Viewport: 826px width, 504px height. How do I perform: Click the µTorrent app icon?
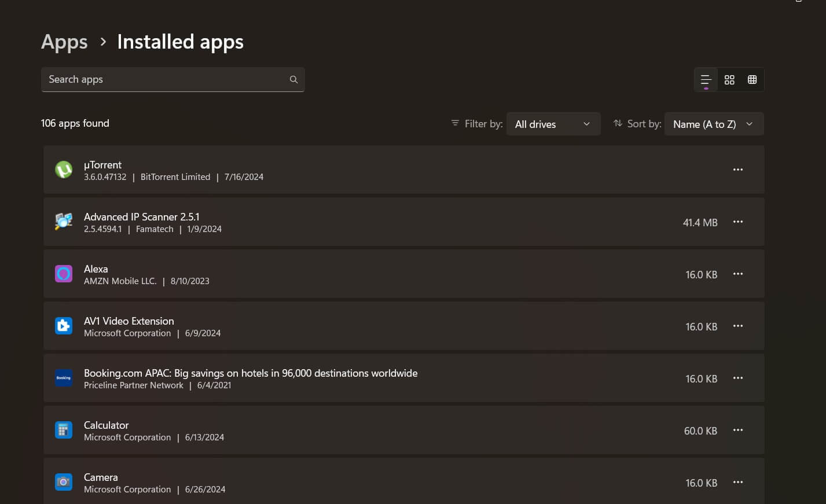click(x=64, y=169)
